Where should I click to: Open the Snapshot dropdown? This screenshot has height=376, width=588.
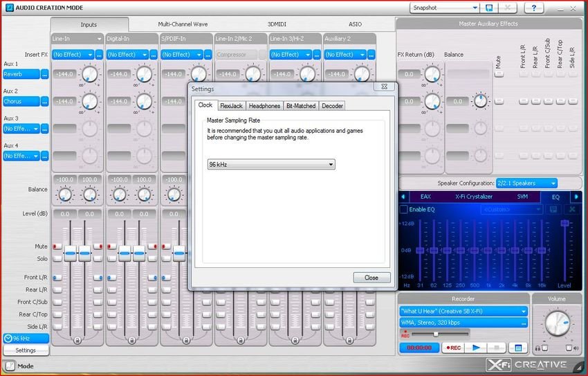(445, 8)
